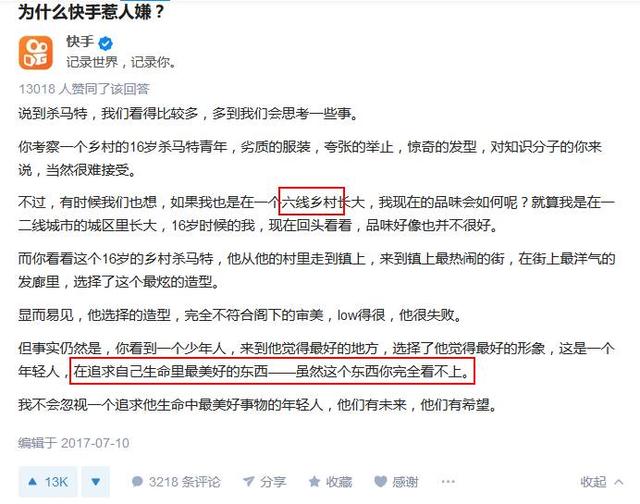Select the 分享 share label
Screen dimensions: 640x504
[x=273, y=482]
